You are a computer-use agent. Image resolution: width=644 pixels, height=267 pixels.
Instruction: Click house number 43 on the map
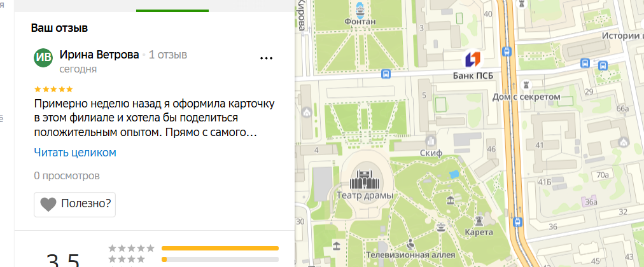pos(629,256)
